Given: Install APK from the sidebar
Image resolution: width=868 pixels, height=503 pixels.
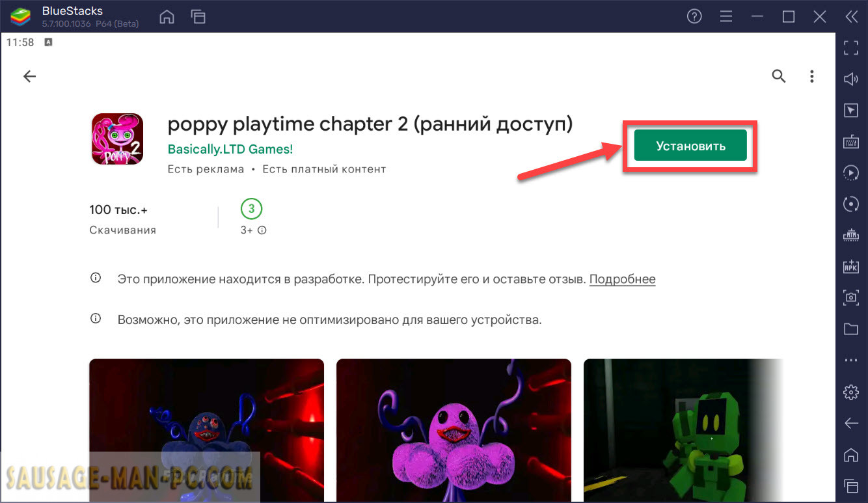Looking at the screenshot, I should (851, 266).
